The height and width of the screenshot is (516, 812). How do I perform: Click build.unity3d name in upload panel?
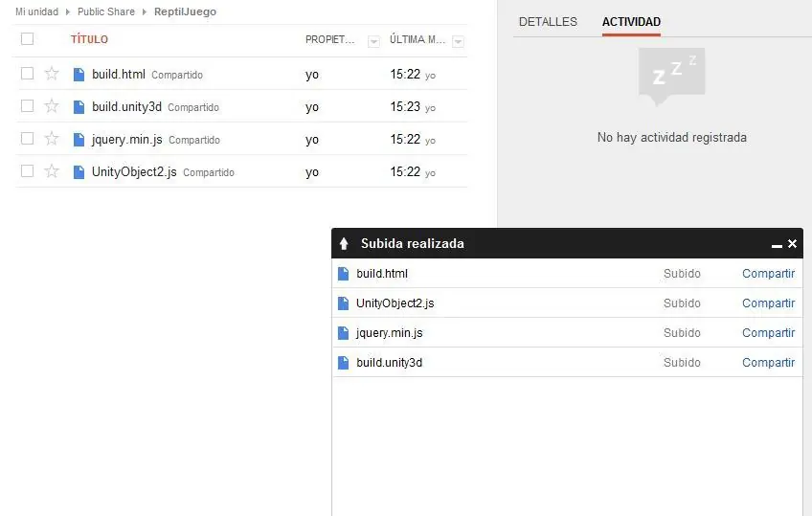coord(390,363)
